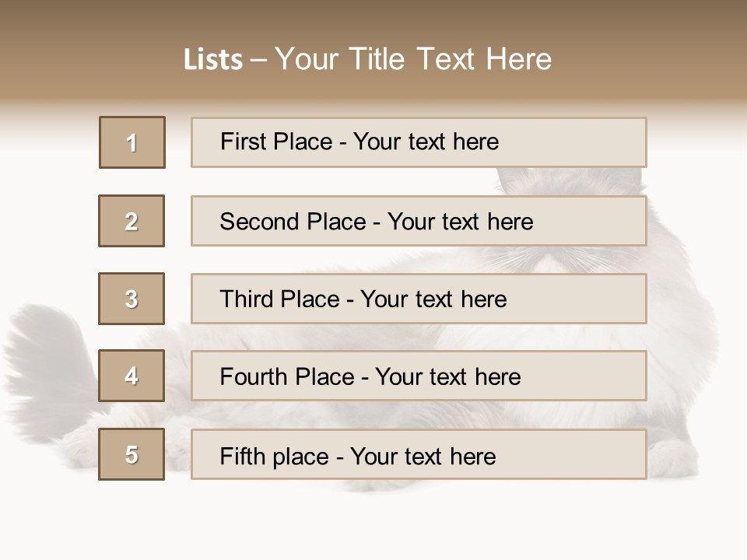Click the cat's fluffy tail in background

pyautogui.click(x=47, y=350)
